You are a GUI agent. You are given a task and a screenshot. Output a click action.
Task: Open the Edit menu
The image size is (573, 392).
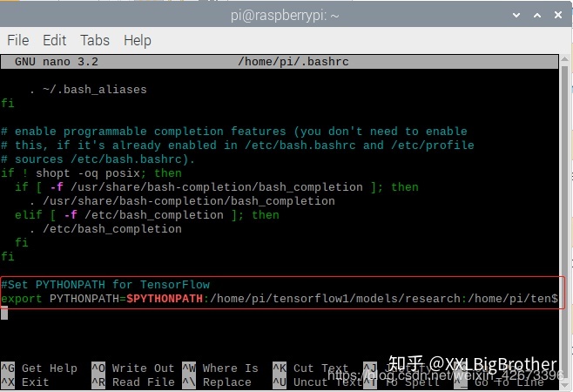click(x=55, y=40)
